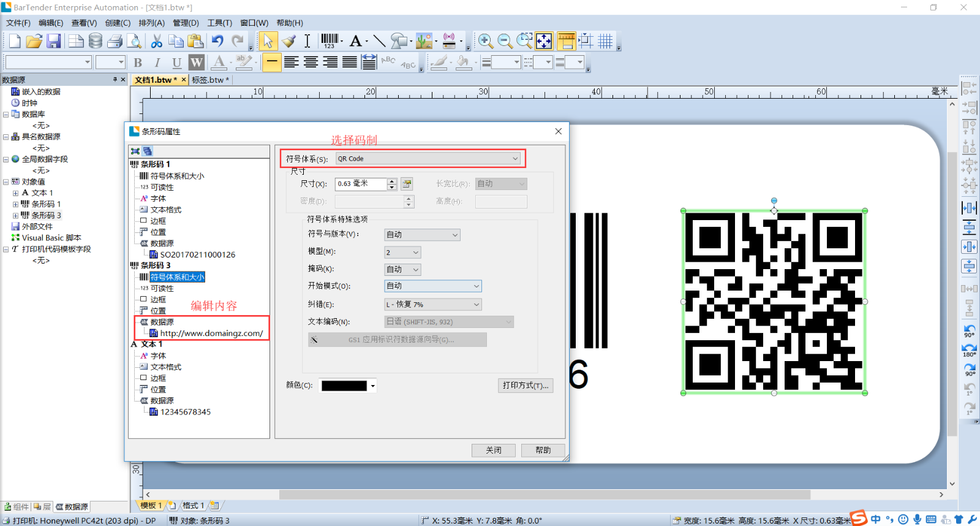Toggle Underline text formatting
This screenshot has width=980, height=526.
click(176, 63)
